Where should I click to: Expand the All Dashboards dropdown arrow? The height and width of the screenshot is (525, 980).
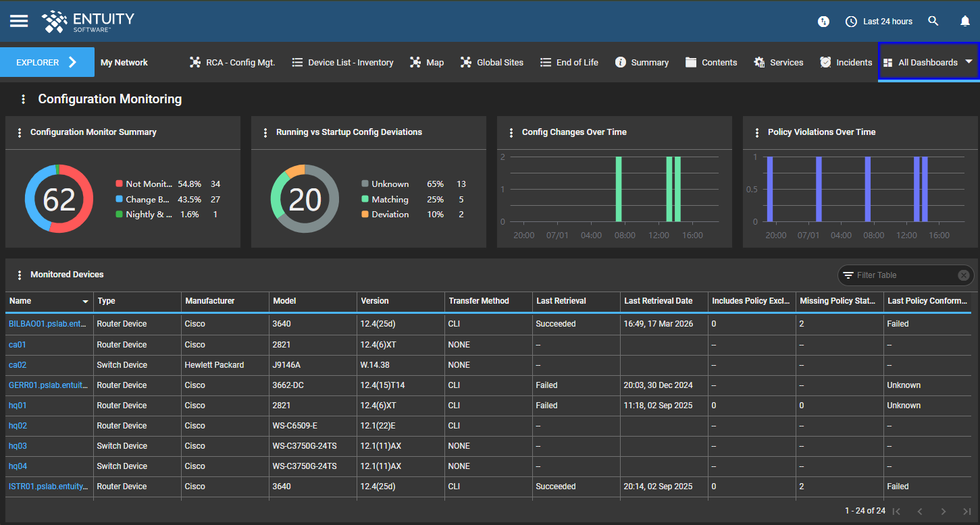pyautogui.click(x=969, y=61)
